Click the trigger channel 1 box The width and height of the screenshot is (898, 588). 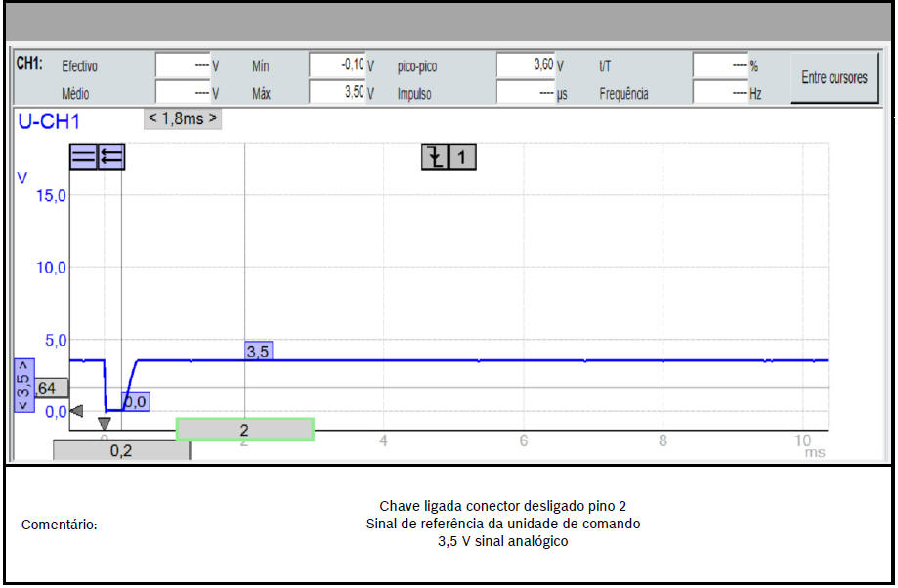click(x=462, y=156)
